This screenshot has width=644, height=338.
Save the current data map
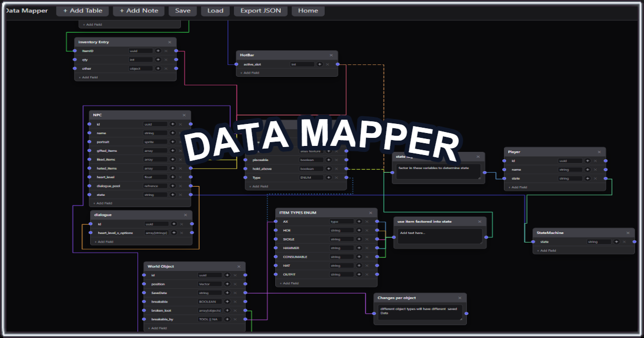[182, 10]
